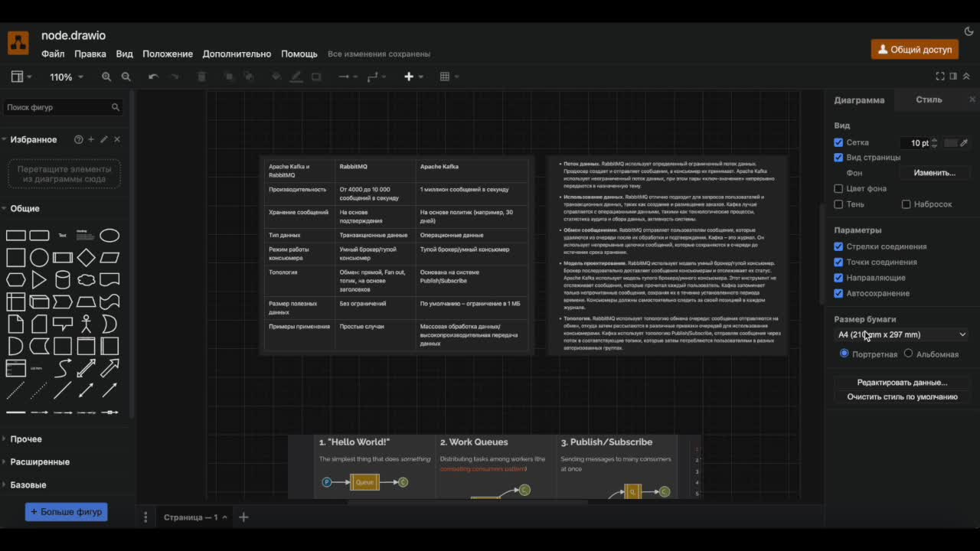Viewport: 980px width, 551px height.
Task: Open the table insert dropdown
Action: click(449, 77)
